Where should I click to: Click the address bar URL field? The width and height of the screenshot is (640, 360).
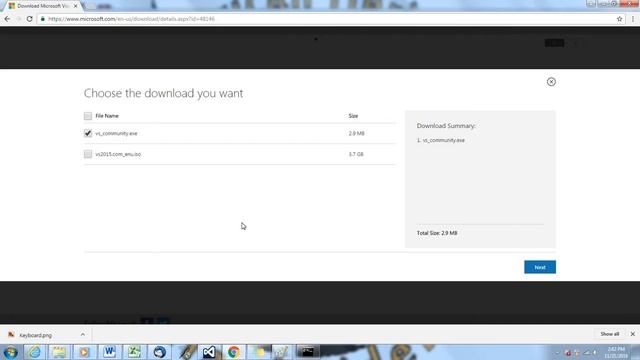point(327,19)
